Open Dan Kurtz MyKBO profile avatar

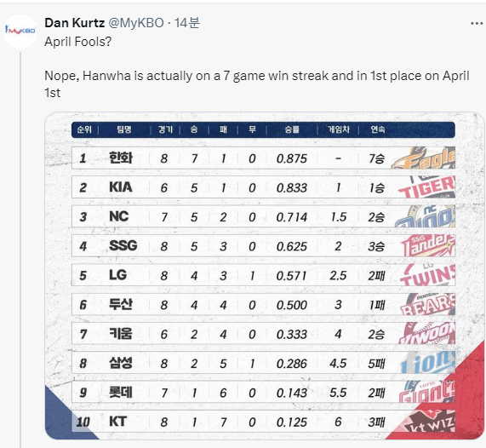coord(20,31)
